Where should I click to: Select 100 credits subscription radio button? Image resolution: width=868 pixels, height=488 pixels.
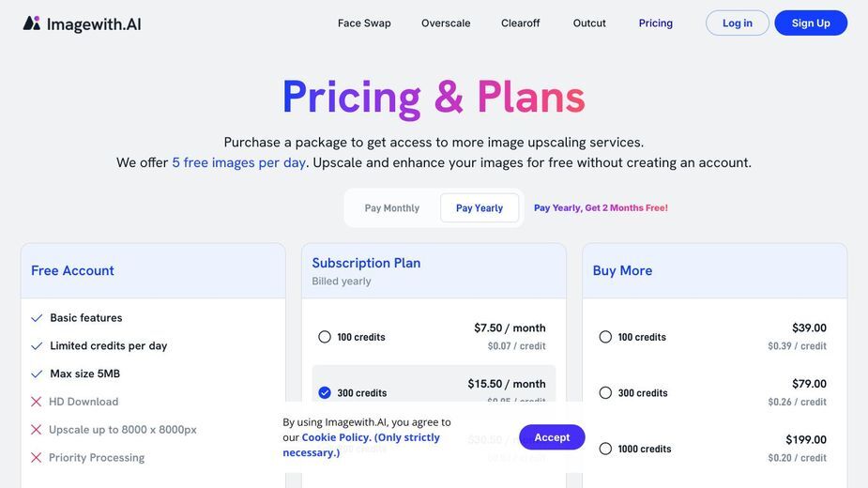pyautogui.click(x=325, y=337)
